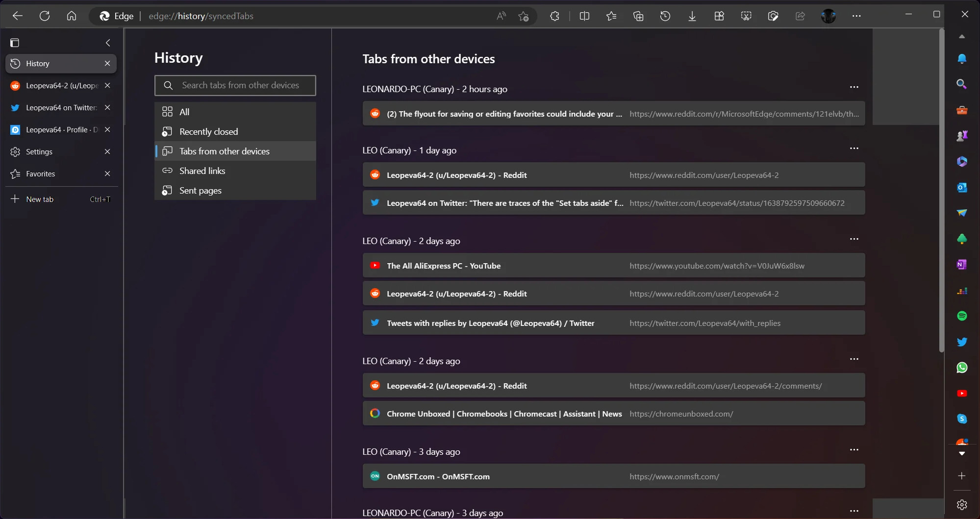Open WhatsApp from the Edge sidebar
Image resolution: width=980 pixels, height=519 pixels.
pos(962,368)
